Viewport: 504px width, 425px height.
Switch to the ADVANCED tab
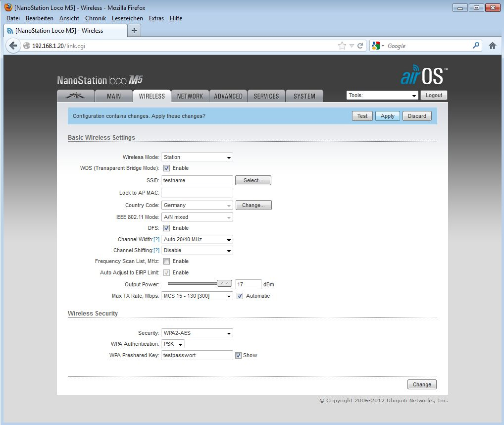[228, 96]
